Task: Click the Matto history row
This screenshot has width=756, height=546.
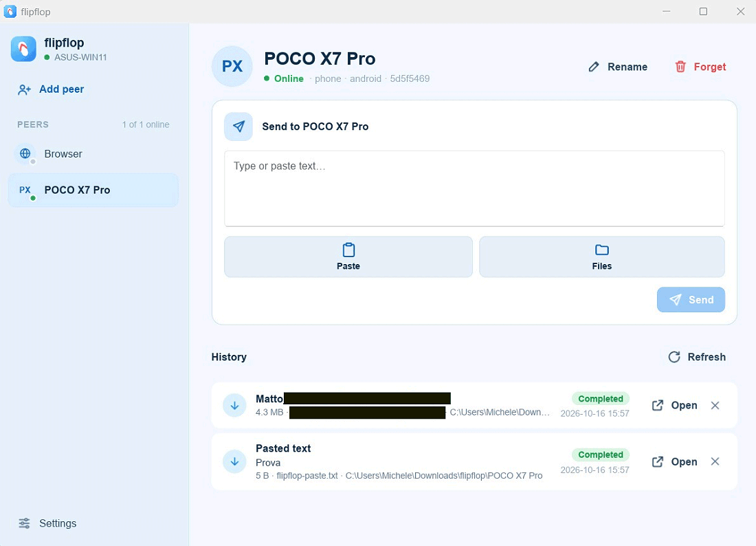Action: pos(474,405)
